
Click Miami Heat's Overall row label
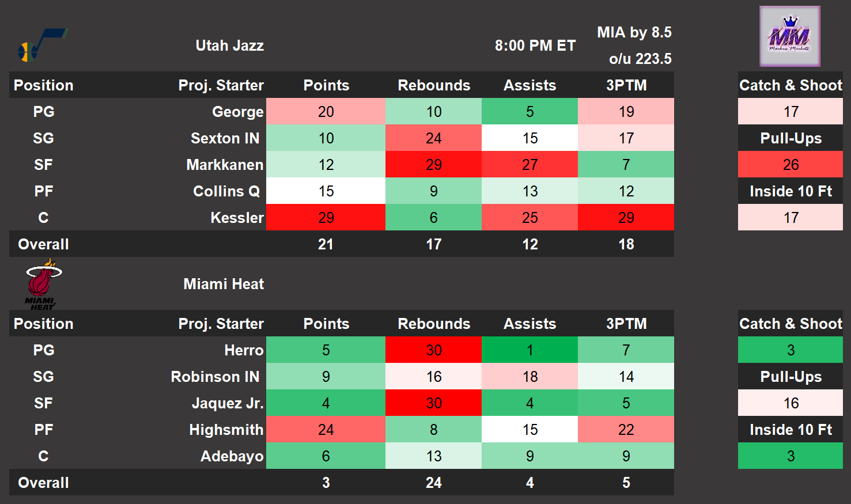pyautogui.click(x=43, y=483)
